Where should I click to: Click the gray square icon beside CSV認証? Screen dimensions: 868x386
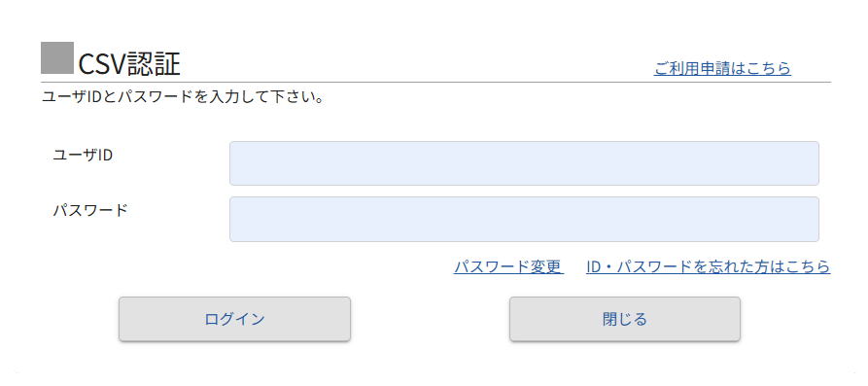[x=57, y=57]
